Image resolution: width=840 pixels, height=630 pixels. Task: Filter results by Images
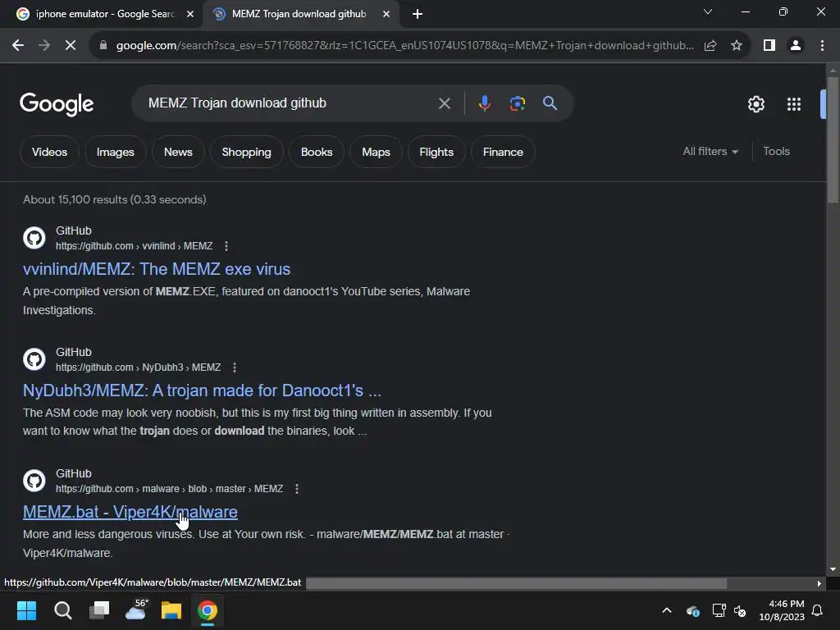[115, 152]
